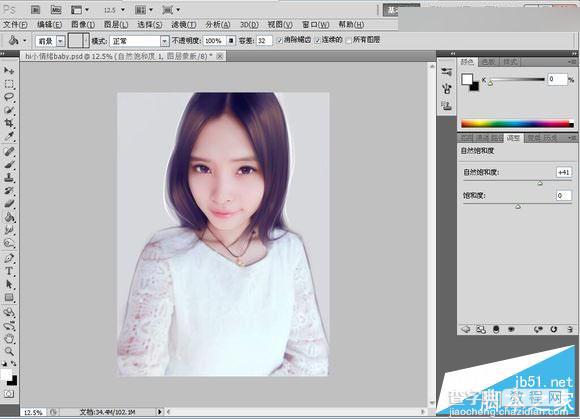Launch Mini Bridge from the application bar
This screenshot has width=580, height=419.
click(56, 10)
